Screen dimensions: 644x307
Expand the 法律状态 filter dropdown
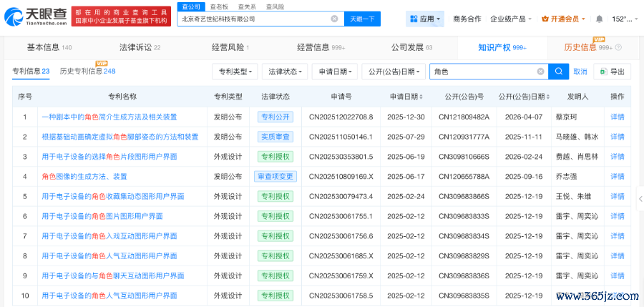click(285, 72)
